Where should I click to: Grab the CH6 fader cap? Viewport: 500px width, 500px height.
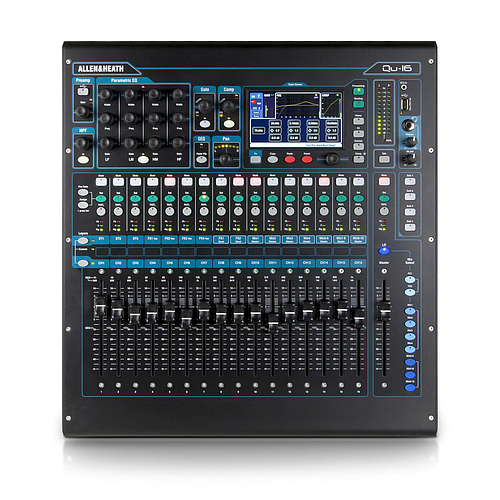tap(186, 318)
